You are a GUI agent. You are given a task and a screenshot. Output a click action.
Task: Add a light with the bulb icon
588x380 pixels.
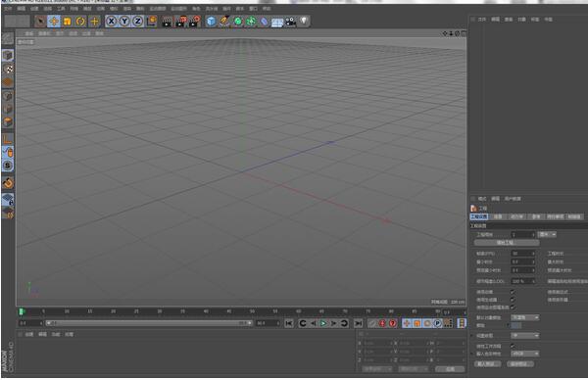304,22
